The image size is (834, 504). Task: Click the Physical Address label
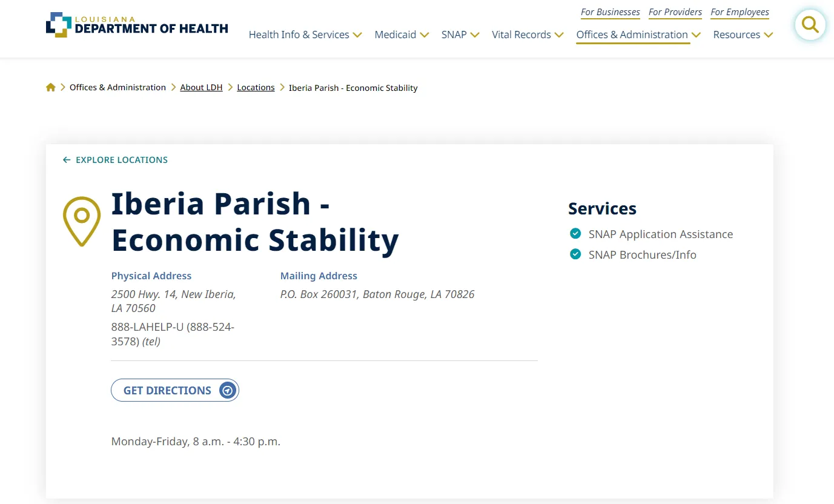(151, 276)
